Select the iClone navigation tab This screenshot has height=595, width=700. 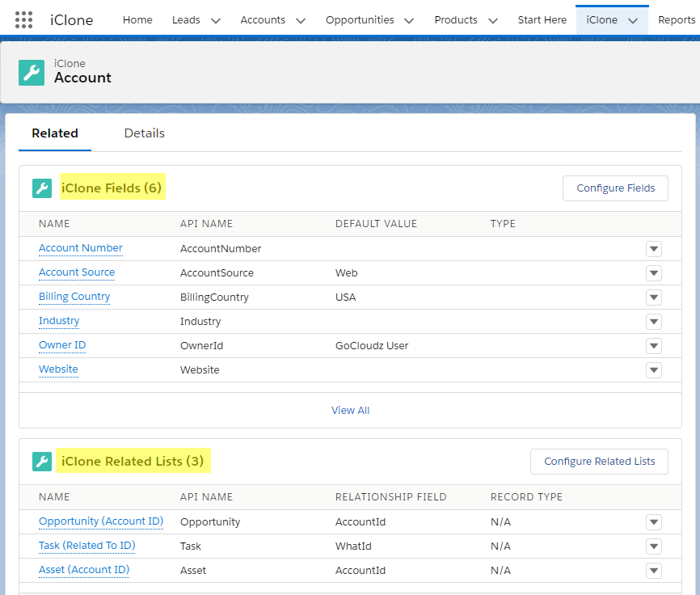[601, 20]
